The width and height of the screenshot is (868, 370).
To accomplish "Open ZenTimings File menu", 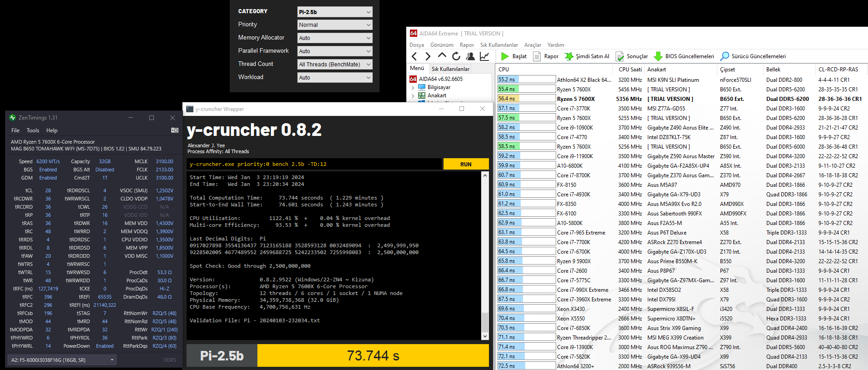I will point(15,130).
